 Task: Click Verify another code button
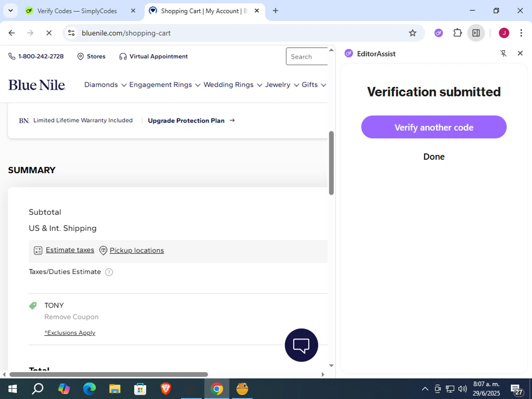tap(434, 127)
